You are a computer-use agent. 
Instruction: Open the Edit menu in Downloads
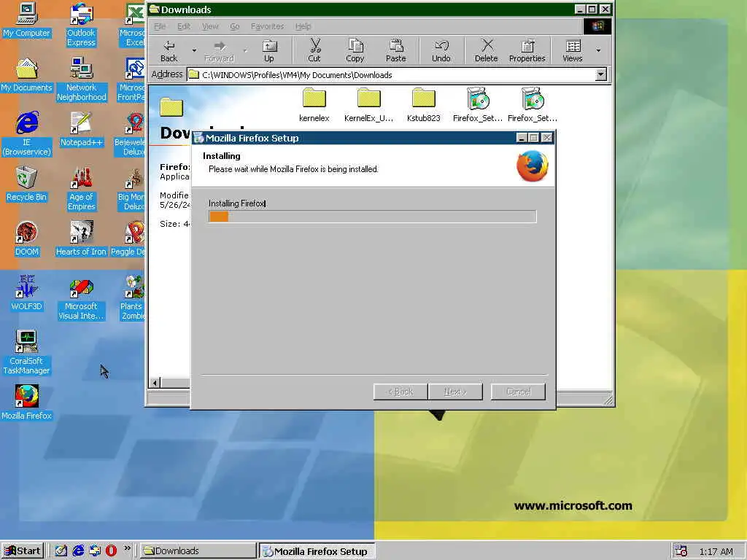tap(183, 26)
